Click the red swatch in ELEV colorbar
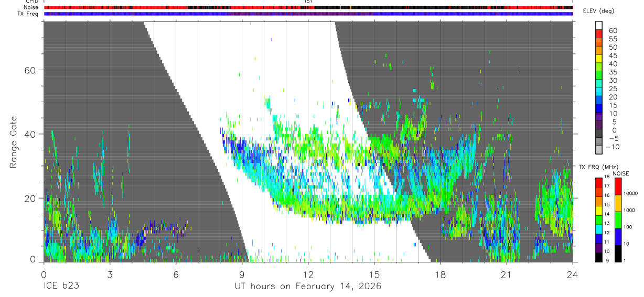 [x=599, y=34]
